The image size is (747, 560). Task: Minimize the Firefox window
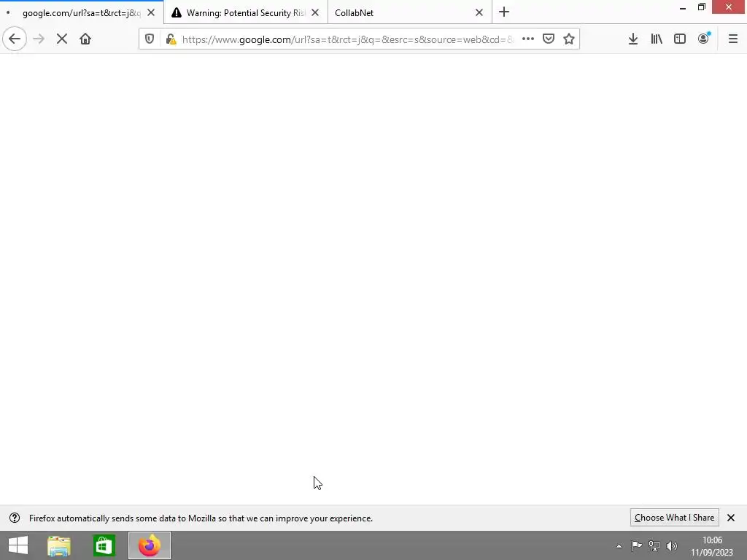pos(683,7)
